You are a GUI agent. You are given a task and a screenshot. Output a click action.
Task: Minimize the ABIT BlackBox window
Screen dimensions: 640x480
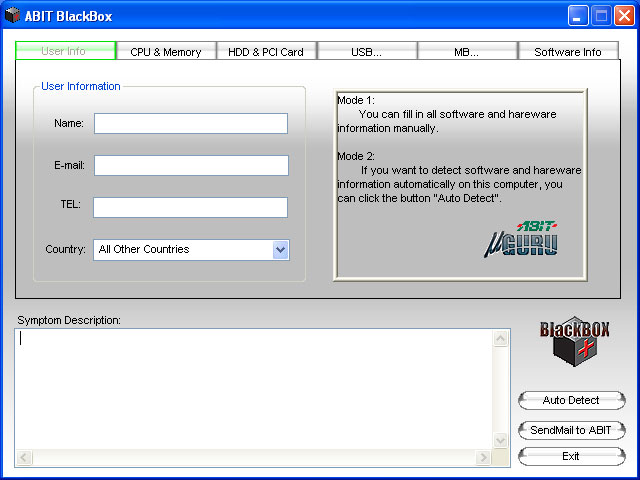pos(578,16)
